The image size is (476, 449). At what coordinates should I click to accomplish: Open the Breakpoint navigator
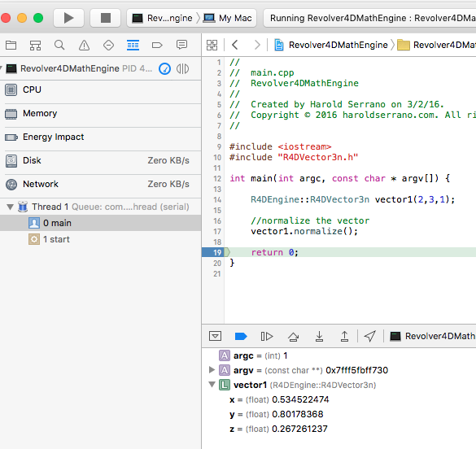click(x=157, y=46)
